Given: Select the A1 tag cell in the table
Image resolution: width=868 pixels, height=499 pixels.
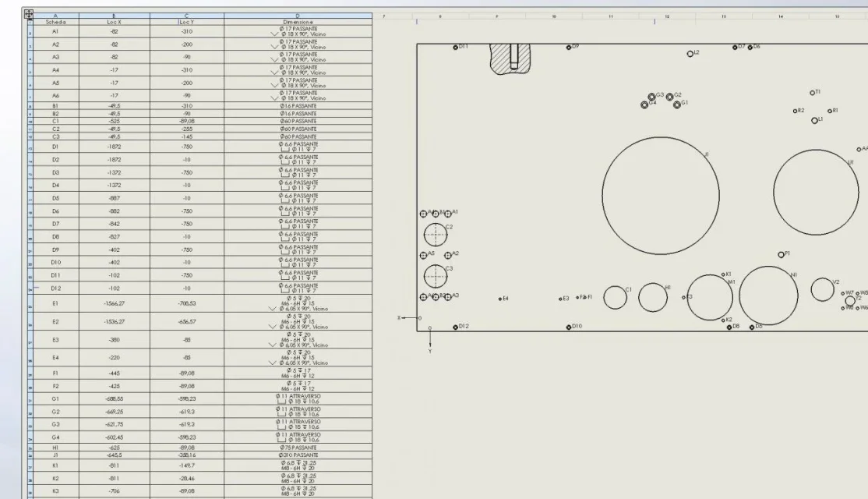Looking at the screenshot, I should coord(56,31).
